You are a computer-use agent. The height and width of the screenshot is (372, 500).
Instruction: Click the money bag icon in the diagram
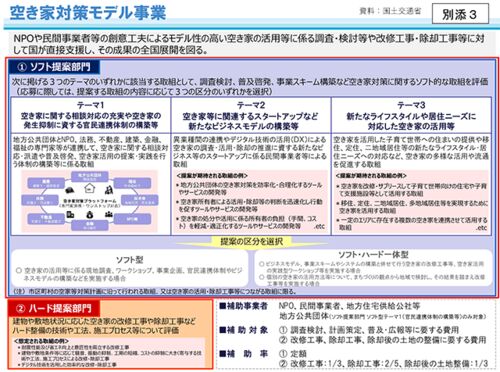[89, 215]
